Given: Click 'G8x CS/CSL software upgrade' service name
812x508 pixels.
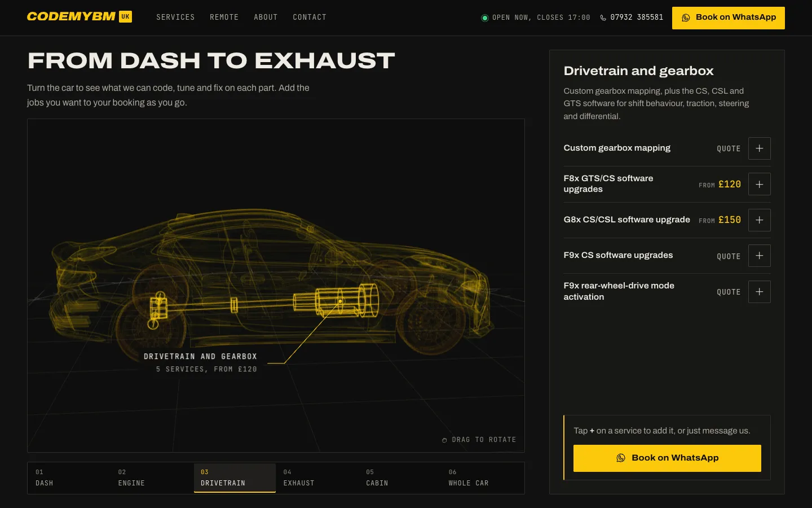Looking at the screenshot, I should [x=626, y=220].
